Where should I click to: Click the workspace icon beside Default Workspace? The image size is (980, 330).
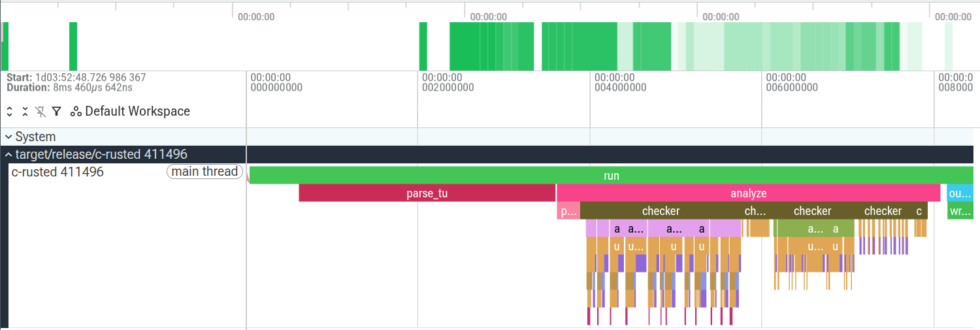(76, 112)
